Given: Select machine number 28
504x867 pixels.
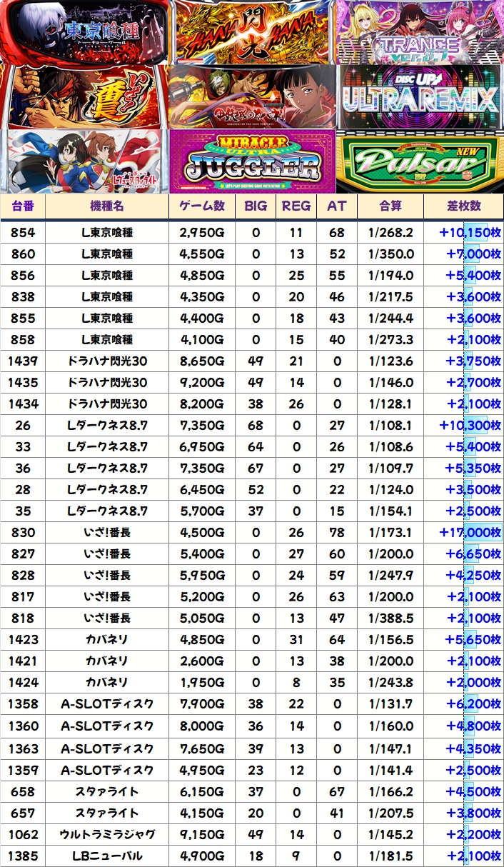Looking at the screenshot, I should (x=23, y=489).
